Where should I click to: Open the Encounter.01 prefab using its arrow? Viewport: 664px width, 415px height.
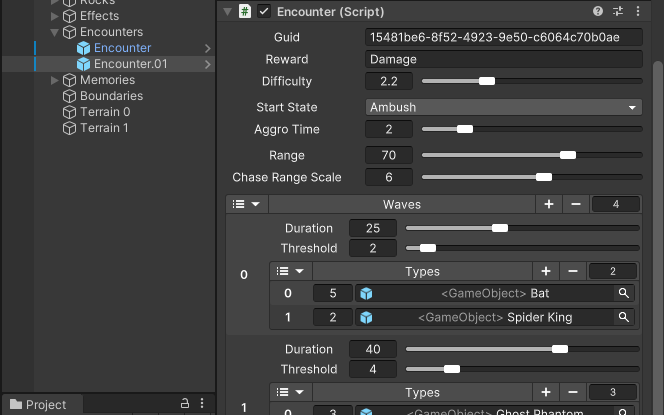coord(207,64)
